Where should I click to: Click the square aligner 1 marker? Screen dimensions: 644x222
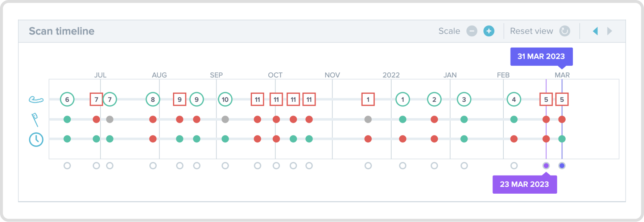pyautogui.click(x=368, y=100)
